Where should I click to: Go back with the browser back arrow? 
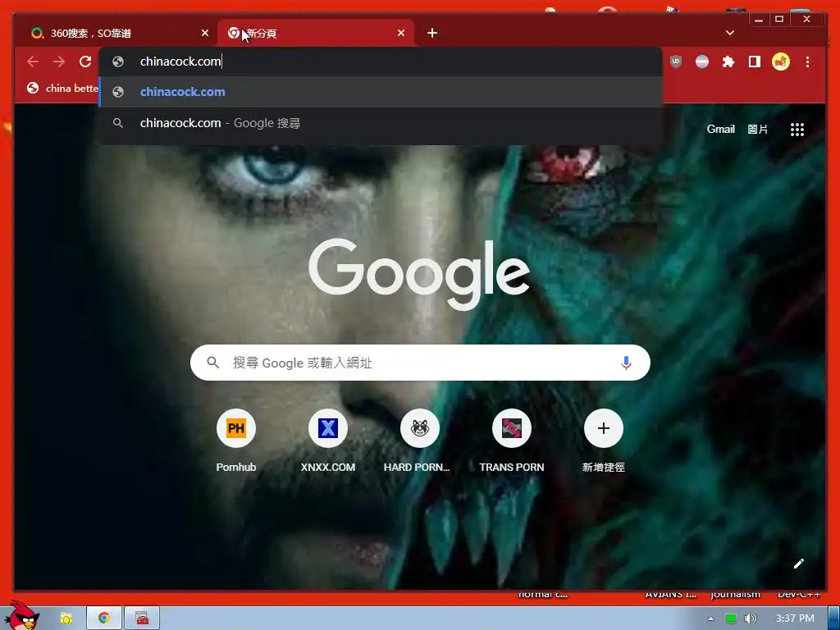click(x=33, y=62)
